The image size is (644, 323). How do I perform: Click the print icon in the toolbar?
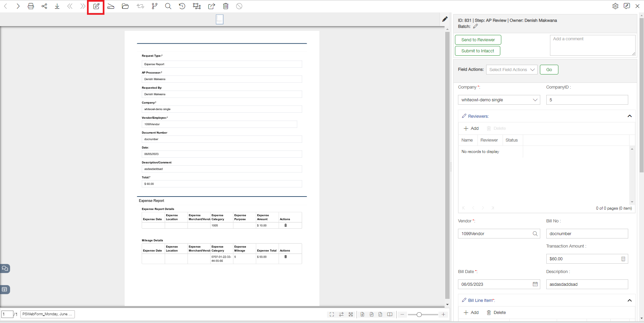point(31,6)
